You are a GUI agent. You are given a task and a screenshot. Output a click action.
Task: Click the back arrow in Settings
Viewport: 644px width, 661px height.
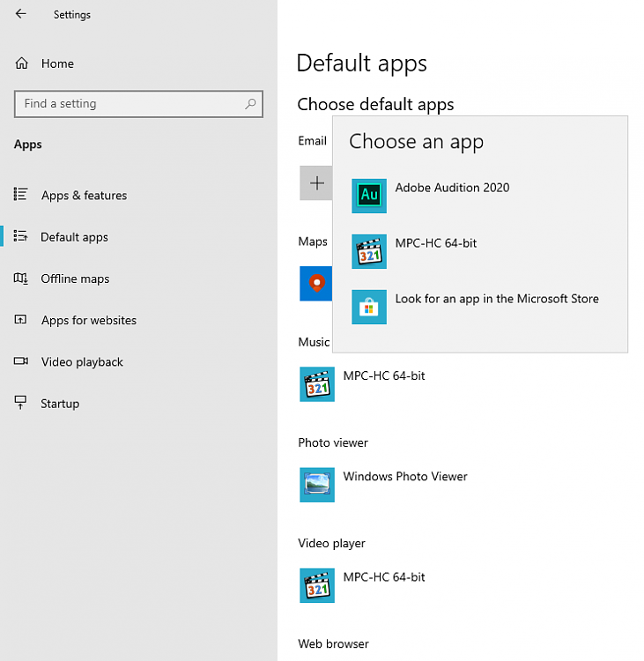point(20,14)
